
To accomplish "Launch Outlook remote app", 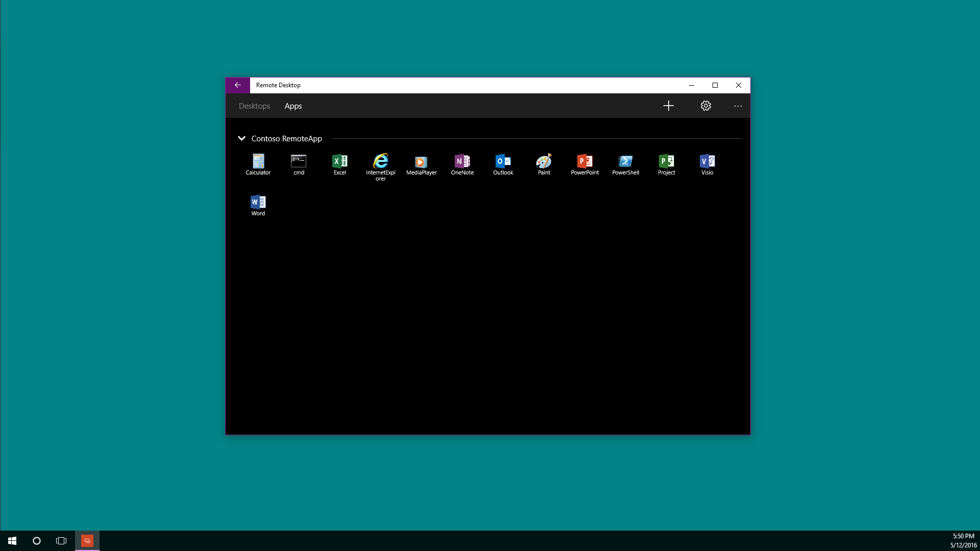I will pyautogui.click(x=503, y=164).
